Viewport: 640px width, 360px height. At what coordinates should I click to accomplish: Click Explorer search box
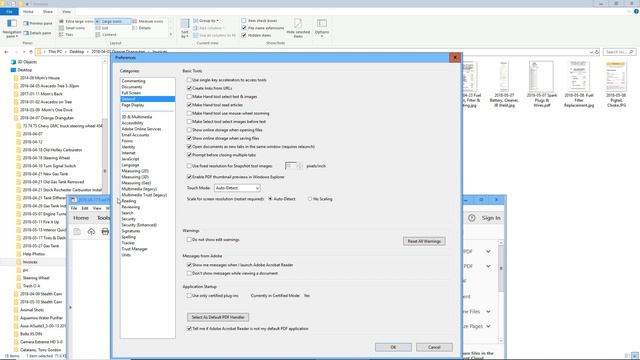pyautogui.click(x=619, y=52)
